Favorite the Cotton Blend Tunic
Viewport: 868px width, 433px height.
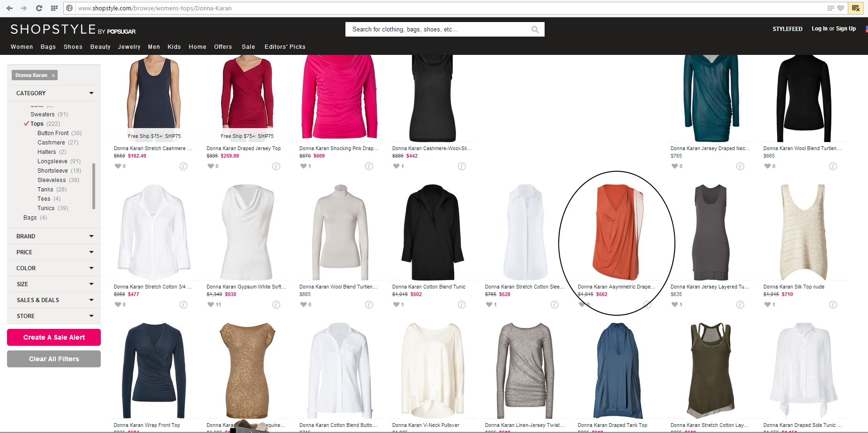coord(396,304)
